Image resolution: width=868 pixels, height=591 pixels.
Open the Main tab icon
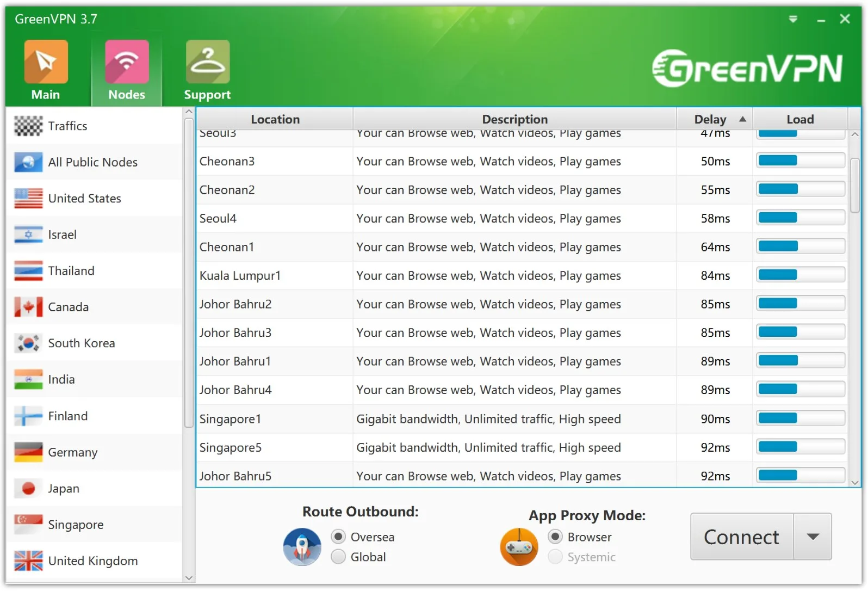pos(46,61)
